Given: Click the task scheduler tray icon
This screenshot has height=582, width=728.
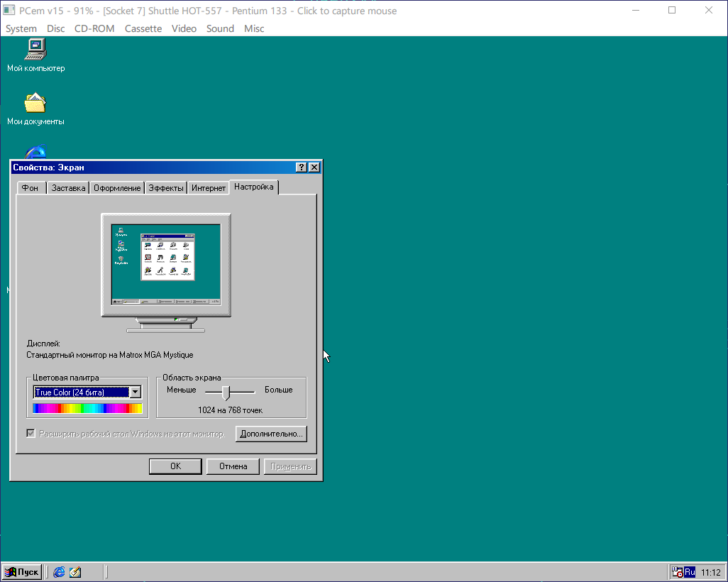Looking at the screenshot, I should coord(676,572).
